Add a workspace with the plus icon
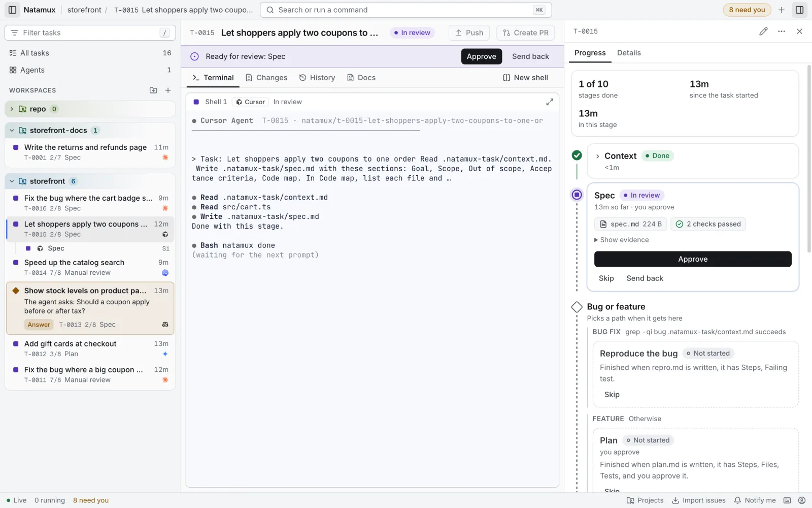This screenshot has height=508, width=812. pyautogui.click(x=168, y=90)
